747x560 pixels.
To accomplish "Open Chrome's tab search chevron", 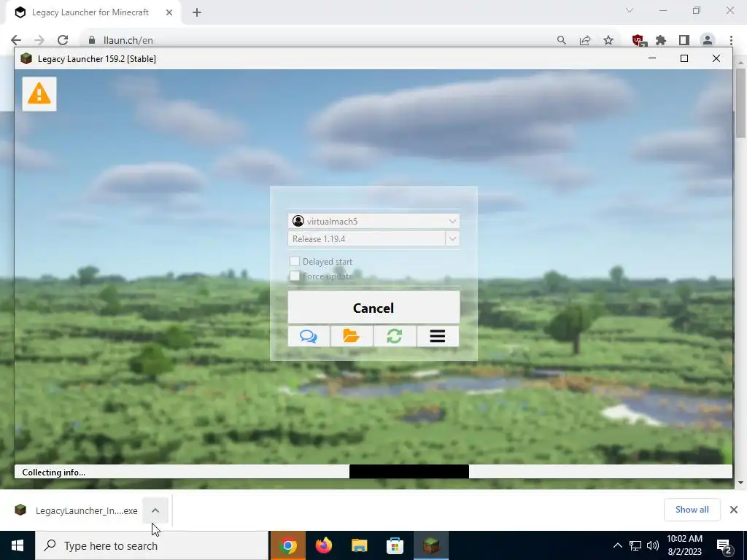I will [630, 10].
